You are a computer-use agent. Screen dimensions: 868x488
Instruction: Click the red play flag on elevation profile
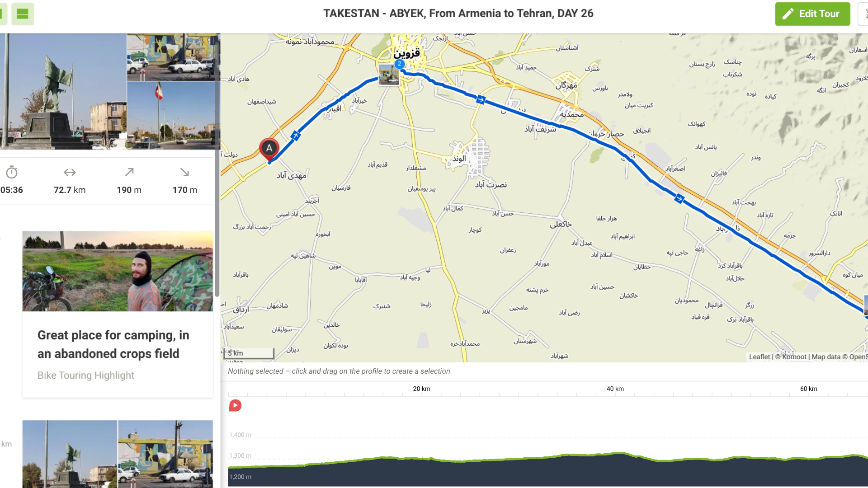coord(235,405)
